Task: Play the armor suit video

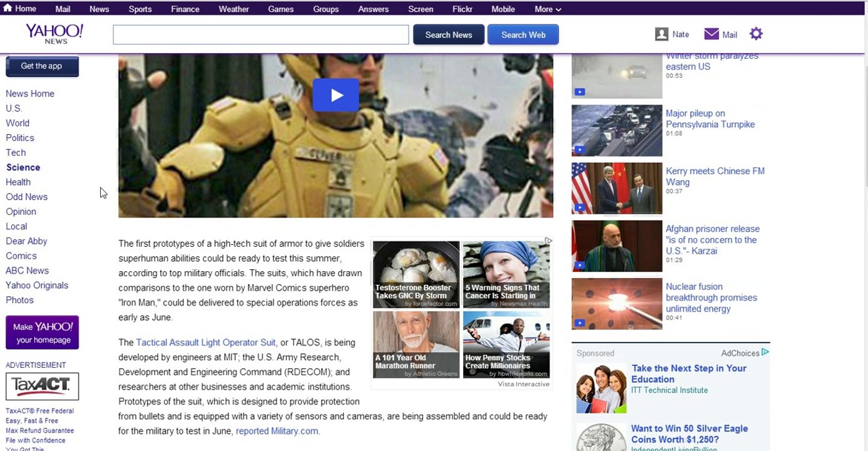Action: 336,95
